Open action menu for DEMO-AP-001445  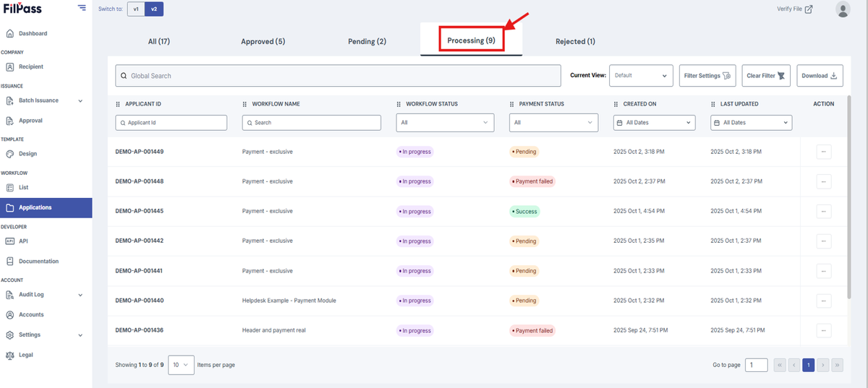point(823,212)
